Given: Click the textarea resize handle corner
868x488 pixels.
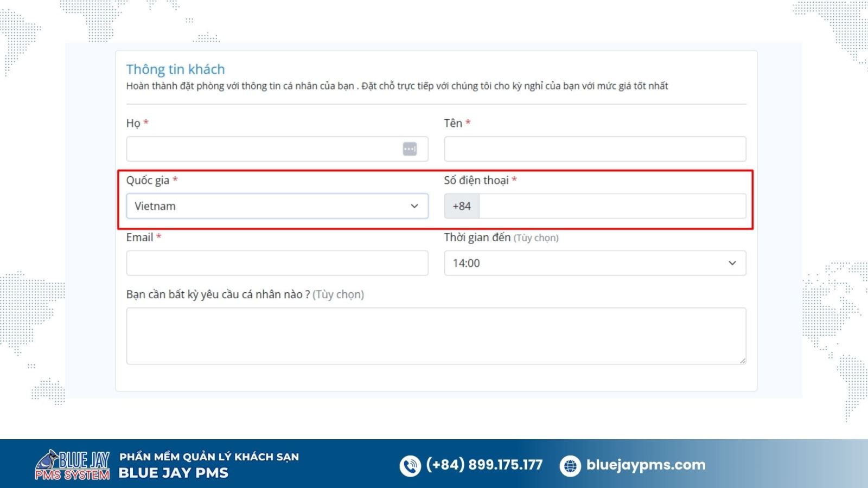Looking at the screenshot, I should [x=742, y=361].
